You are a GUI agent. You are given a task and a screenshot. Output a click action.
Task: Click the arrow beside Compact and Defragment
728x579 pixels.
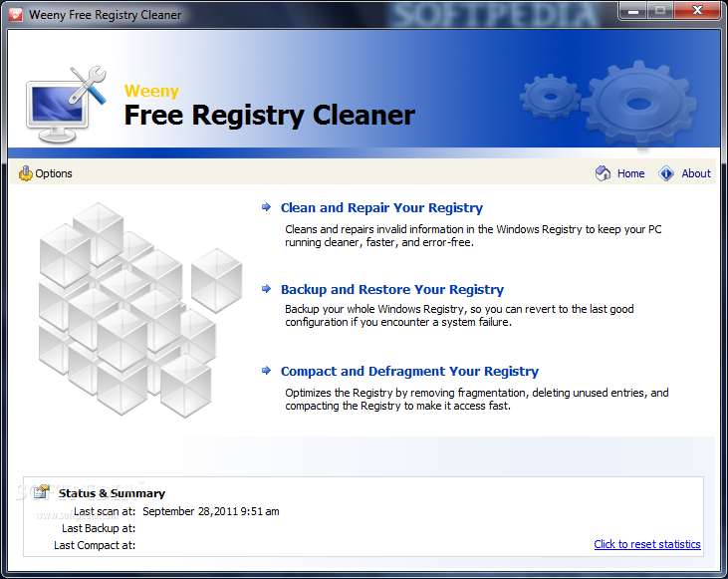(267, 371)
